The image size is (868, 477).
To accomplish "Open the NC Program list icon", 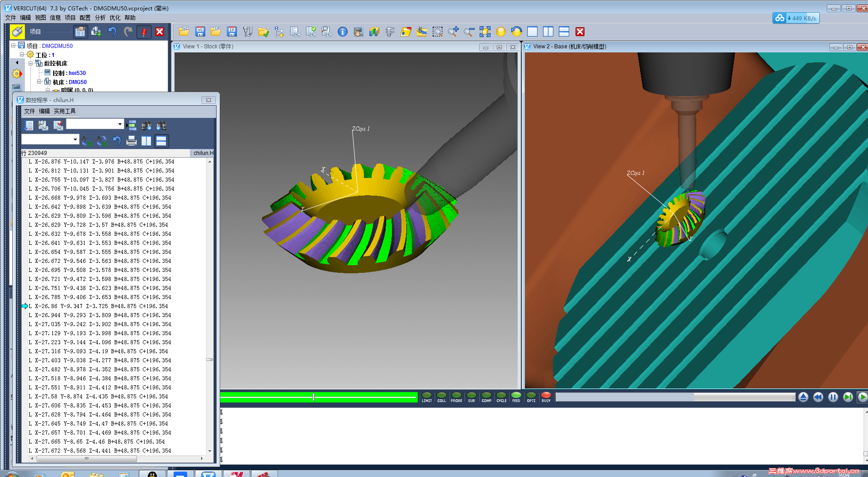I will (x=295, y=32).
